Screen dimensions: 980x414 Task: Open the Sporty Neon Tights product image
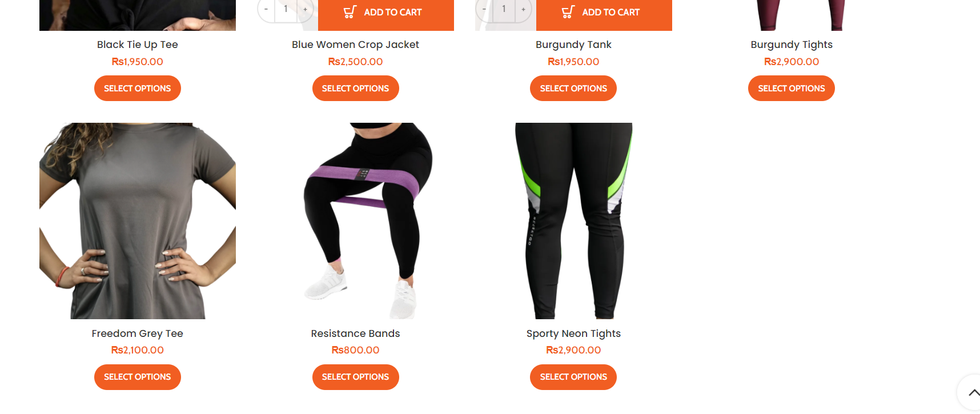pyautogui.click(x=573, y=221)
